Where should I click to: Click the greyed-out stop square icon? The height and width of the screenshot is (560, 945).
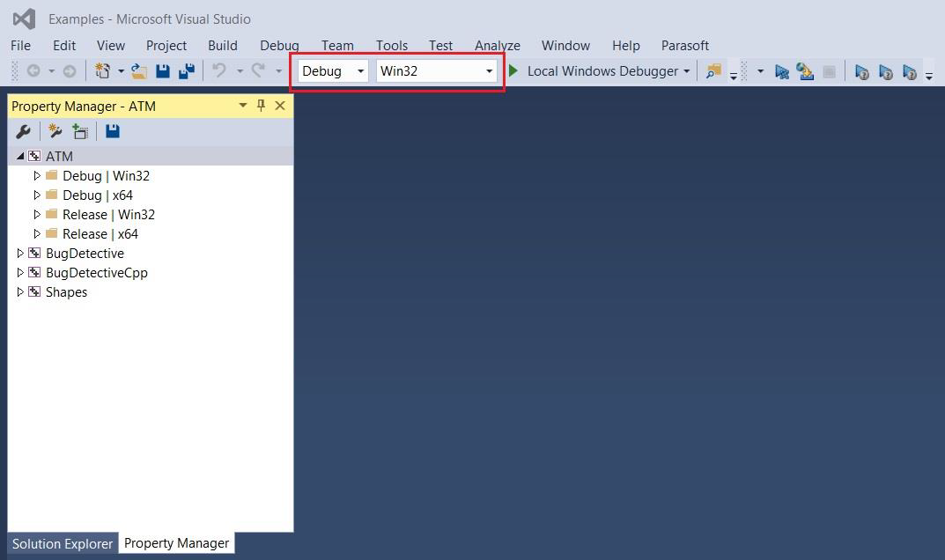pos(830,71)
